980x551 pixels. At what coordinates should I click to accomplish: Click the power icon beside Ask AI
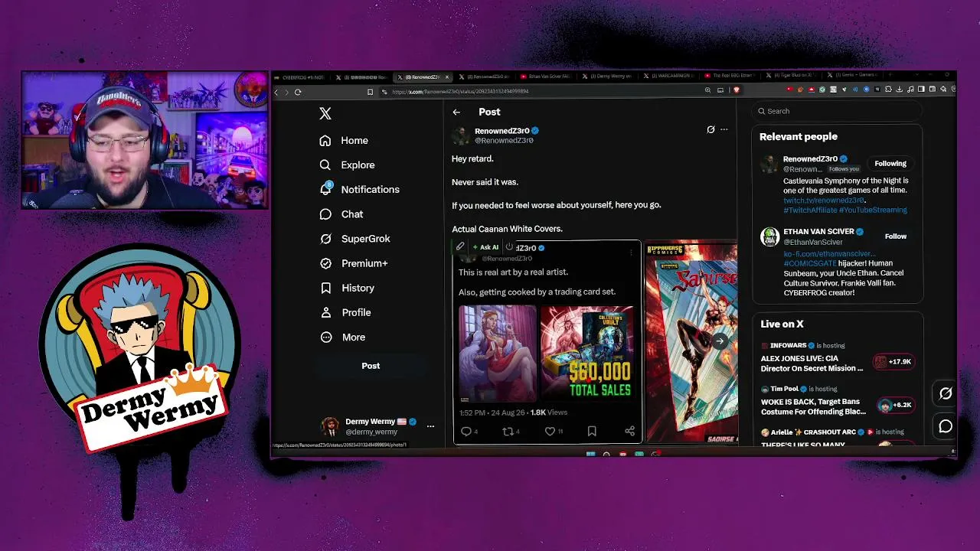coord(509,247)
